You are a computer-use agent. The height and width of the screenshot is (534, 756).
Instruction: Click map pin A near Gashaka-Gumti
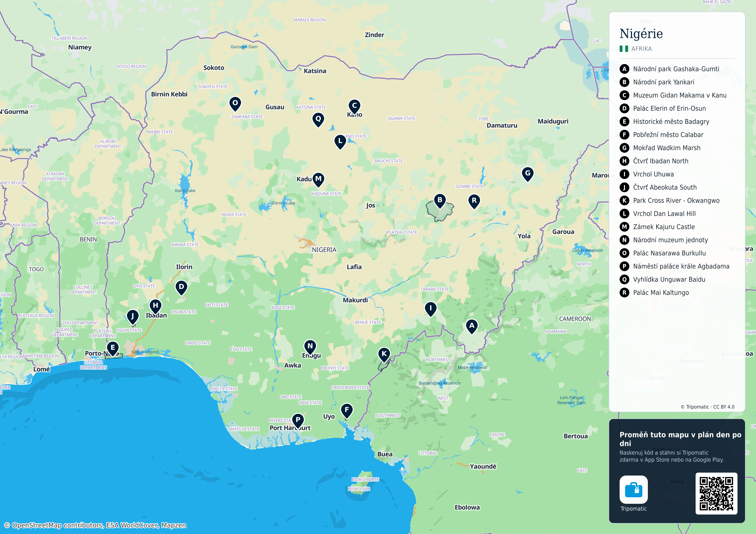472,326
